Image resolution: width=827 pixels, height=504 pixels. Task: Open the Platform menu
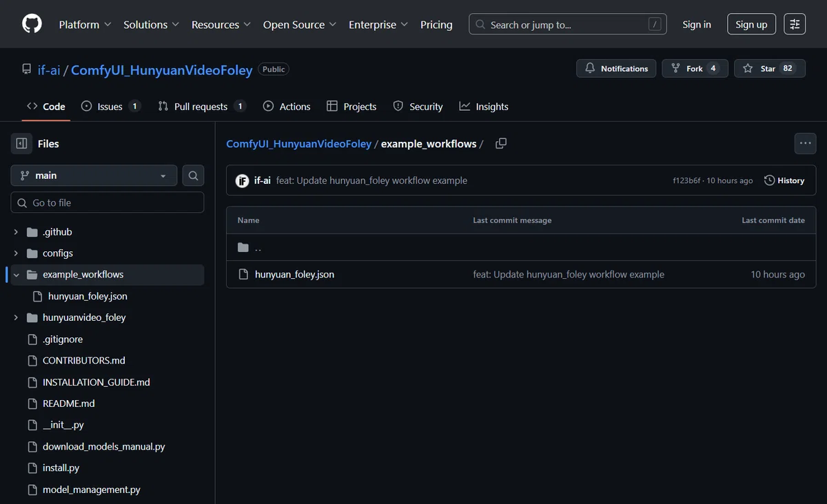(x=85, y=24)
